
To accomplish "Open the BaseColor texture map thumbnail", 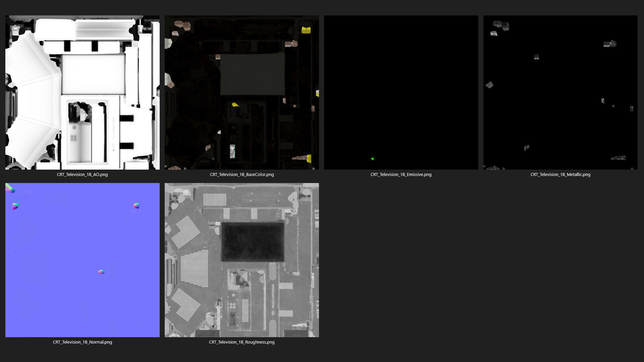I will click(x=241, y=92).
